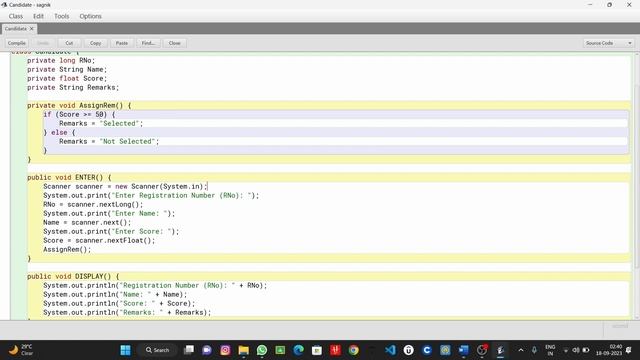
Task: Click the Compile button
Action: [x=17, y=43]
